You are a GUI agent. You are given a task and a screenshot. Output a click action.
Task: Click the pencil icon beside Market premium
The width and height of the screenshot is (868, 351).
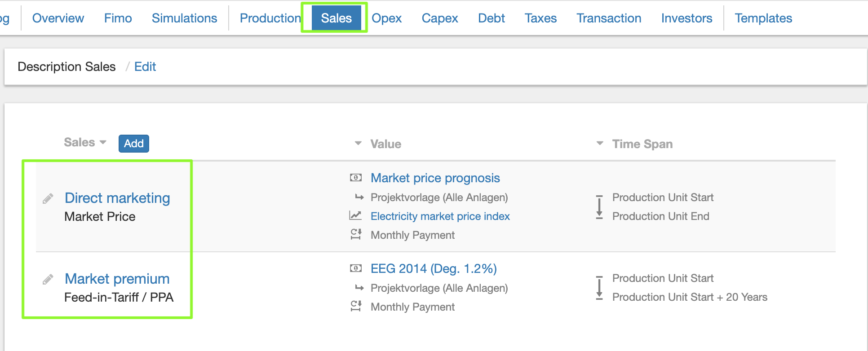pyautogui.click(x=48, y=279)
